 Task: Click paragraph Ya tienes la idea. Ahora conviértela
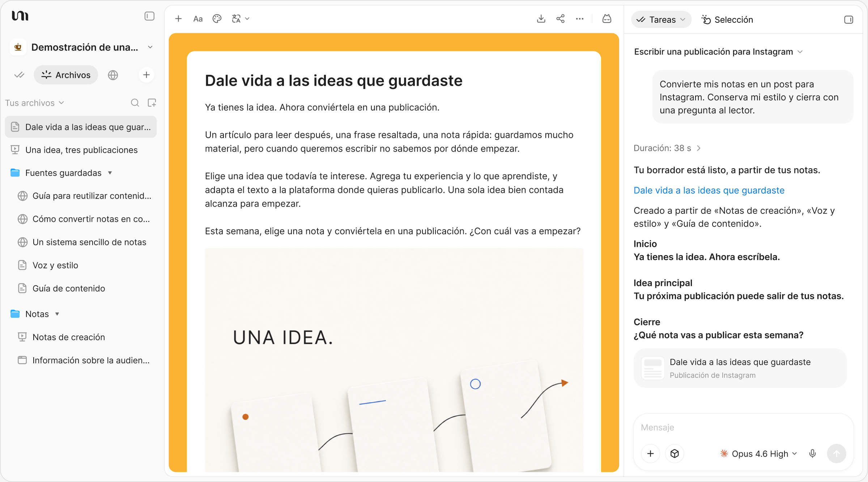(322, 107)
